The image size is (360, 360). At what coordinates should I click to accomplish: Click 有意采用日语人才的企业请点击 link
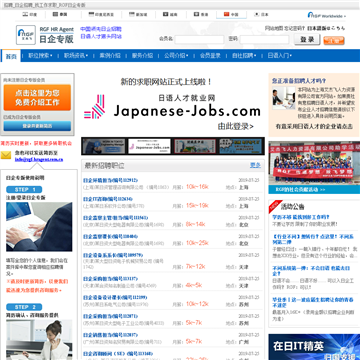pos(314,126)
